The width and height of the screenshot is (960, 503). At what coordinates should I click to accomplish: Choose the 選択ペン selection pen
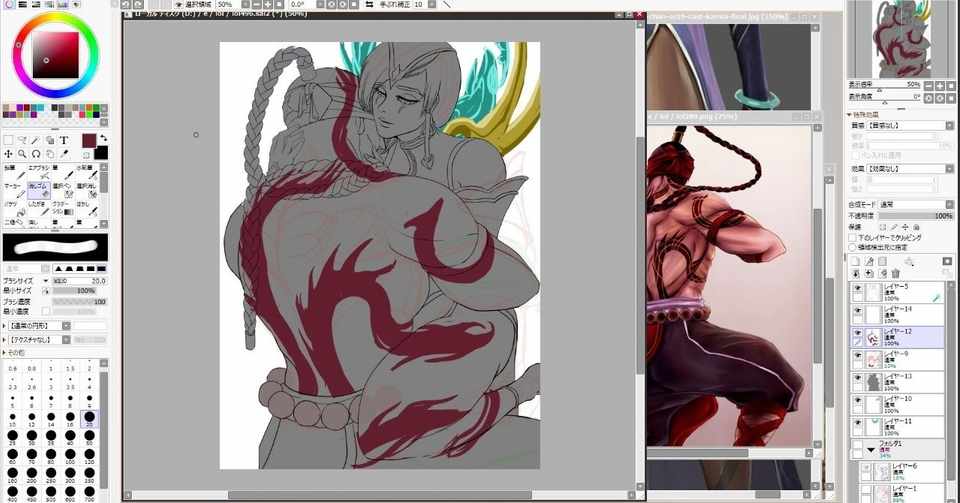(62, 190)
